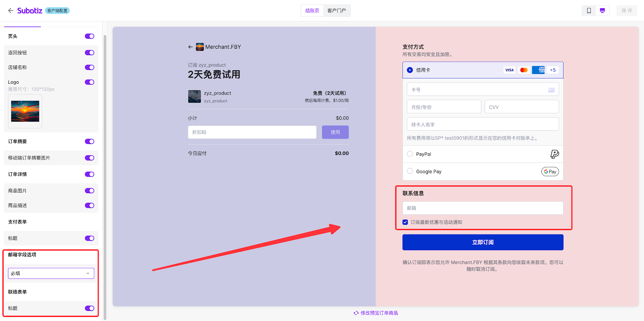
Task: Switch to mobile preview icon
Action: (x=589, y=10)
